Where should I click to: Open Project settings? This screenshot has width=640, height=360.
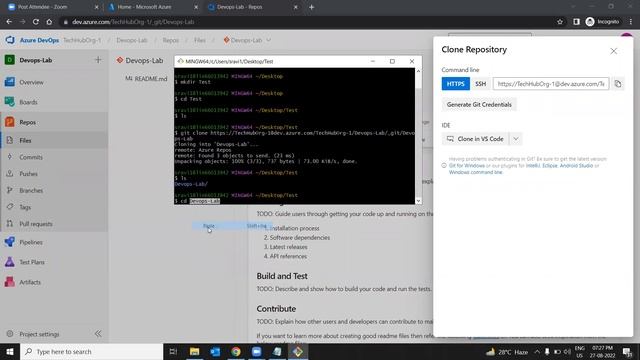point(39,334)
